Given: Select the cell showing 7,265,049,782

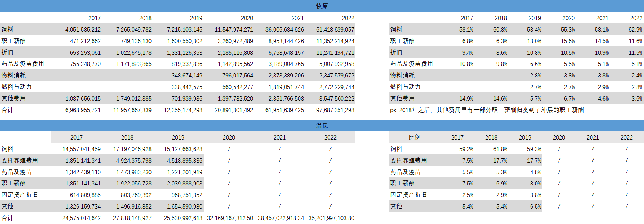Looking at the screenshot, I should pos(134,30).
